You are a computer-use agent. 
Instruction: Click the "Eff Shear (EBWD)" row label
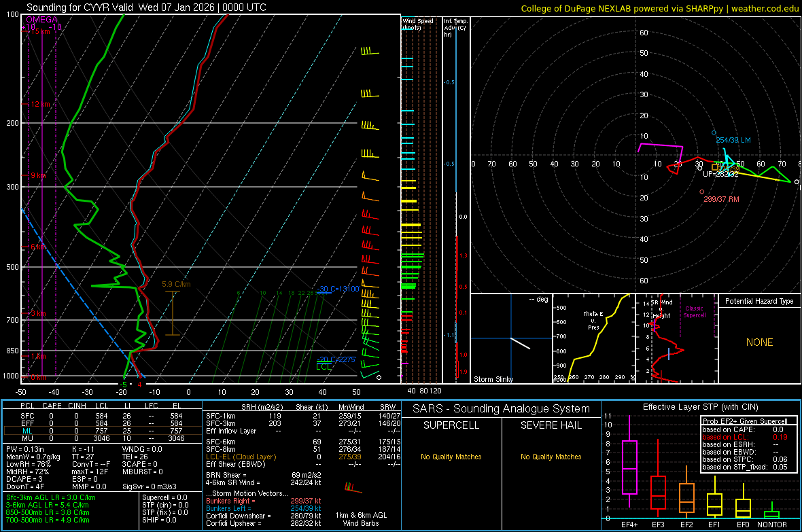coord(236,465)
